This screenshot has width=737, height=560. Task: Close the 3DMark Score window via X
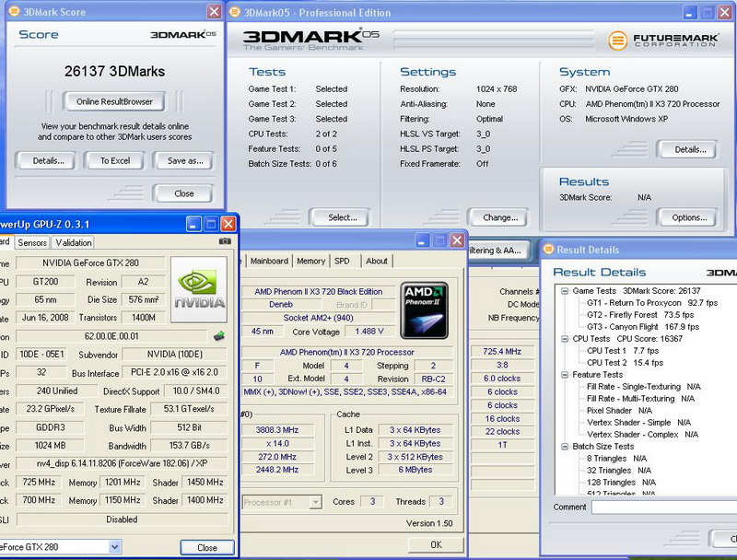coord(215,11)
